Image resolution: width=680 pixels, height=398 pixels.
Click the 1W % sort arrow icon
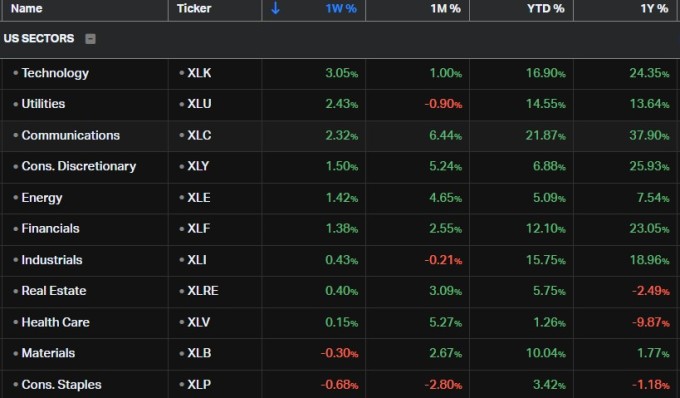[x=275, y=8]
